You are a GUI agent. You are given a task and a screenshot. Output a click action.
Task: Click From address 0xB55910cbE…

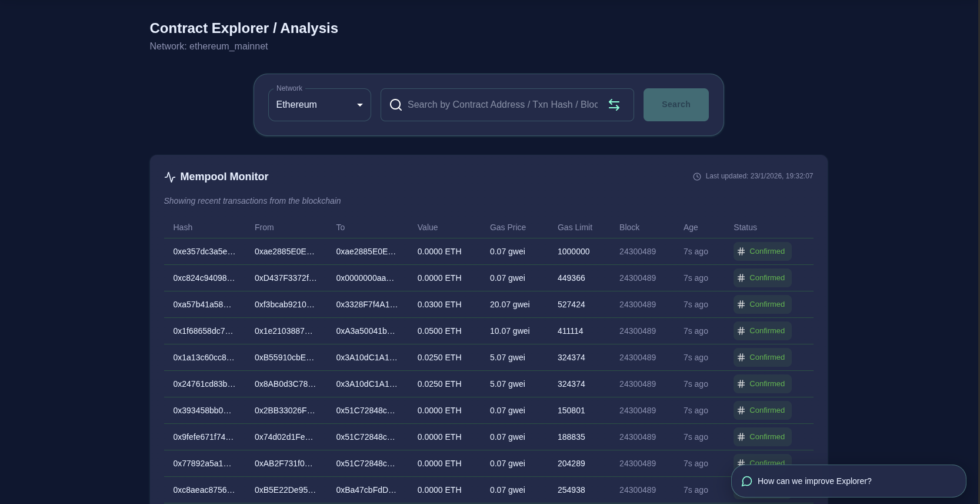pyautogui.click(x=285, y=357)
